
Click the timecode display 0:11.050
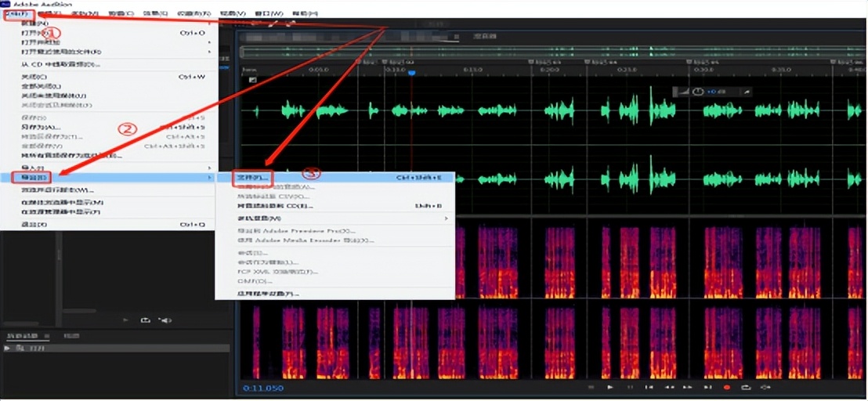[x=262, y=388]
